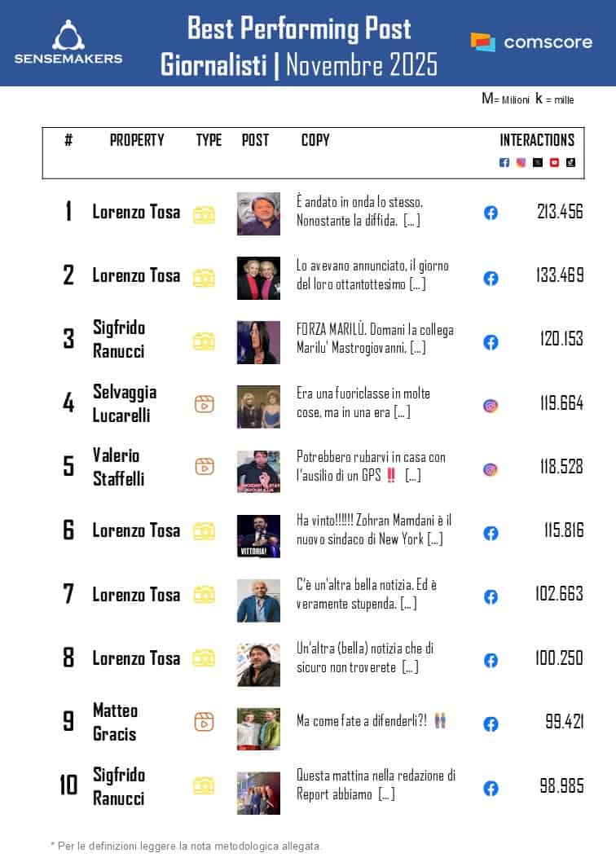The height and width of the screenshot is (862, 616).
Task: Click the name Selvaggia Lucarelli
Action: (124, 403)
